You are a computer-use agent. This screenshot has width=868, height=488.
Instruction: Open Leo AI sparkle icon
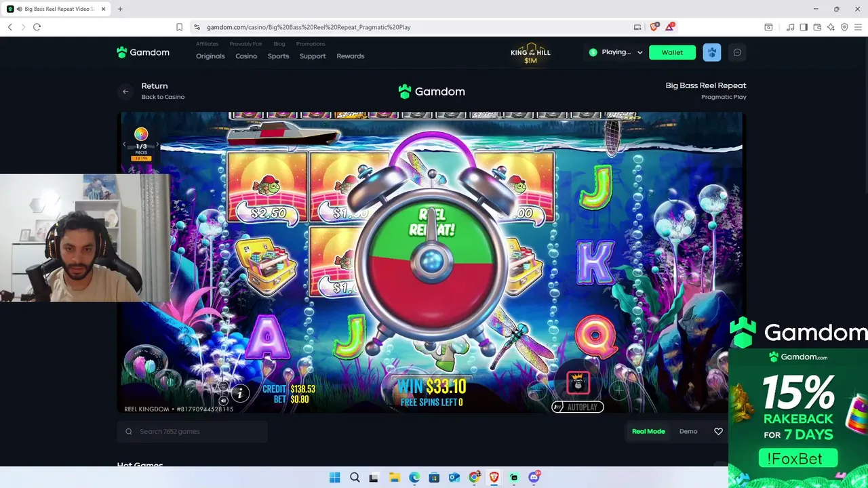click(831, 27)
